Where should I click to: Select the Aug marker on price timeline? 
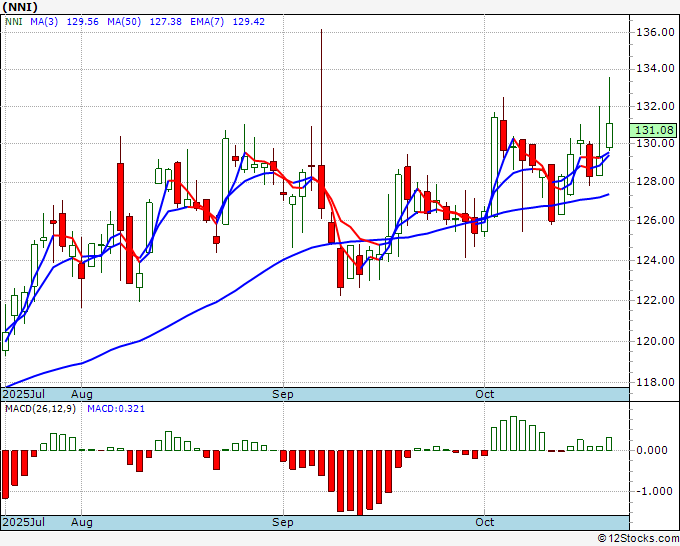point(82,394)
